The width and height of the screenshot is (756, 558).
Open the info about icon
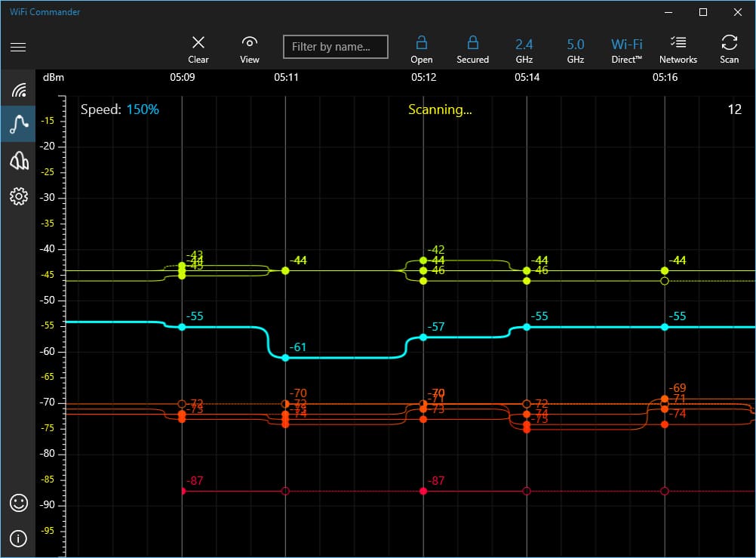pos(18,538)
